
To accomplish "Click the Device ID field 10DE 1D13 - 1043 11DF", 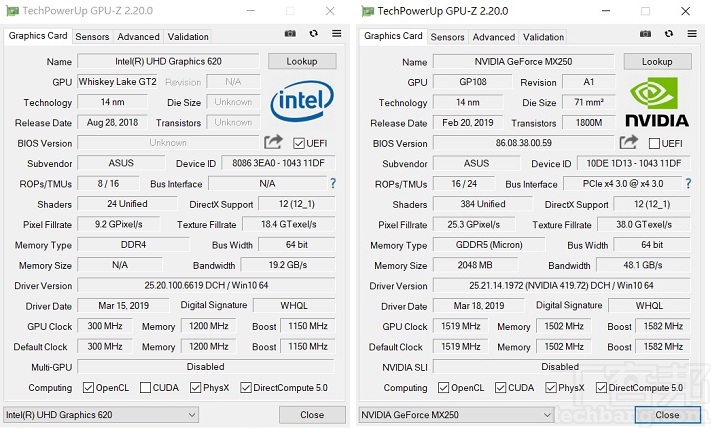I will click(634, 163).
